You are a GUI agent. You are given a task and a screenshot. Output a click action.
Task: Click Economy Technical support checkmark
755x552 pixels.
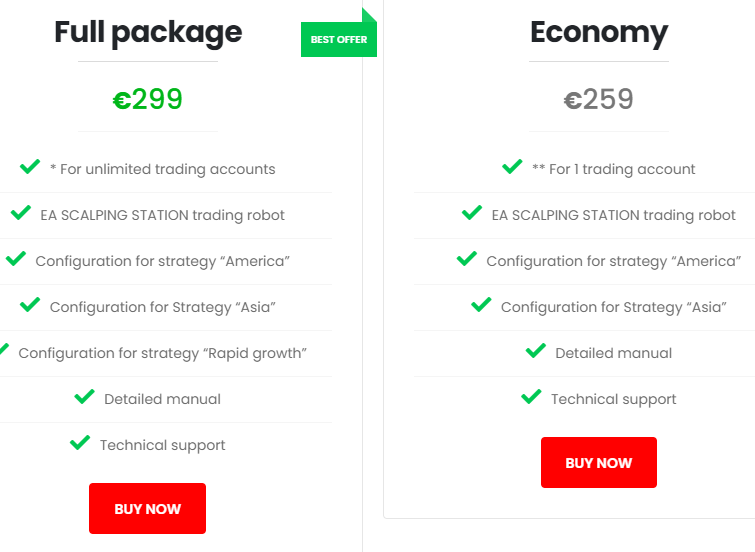point(531,397)
